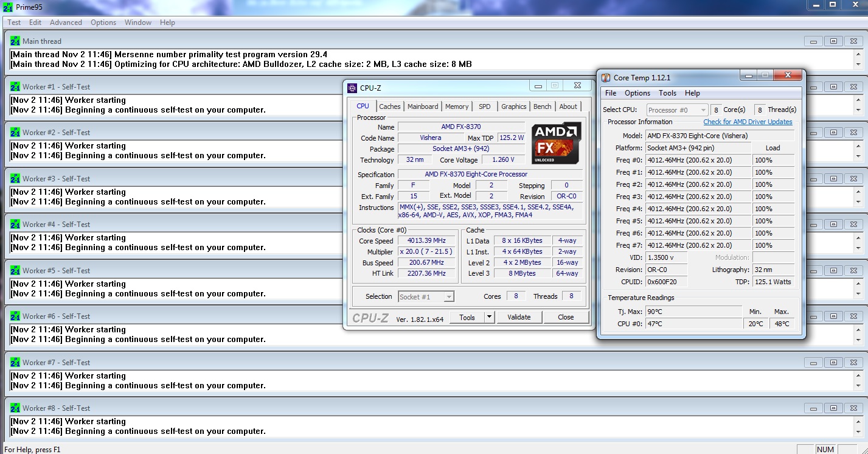Screen dimensions: 868x454
Task: Click the Close button in CPU-Z
Action: [x=566, y=317]
